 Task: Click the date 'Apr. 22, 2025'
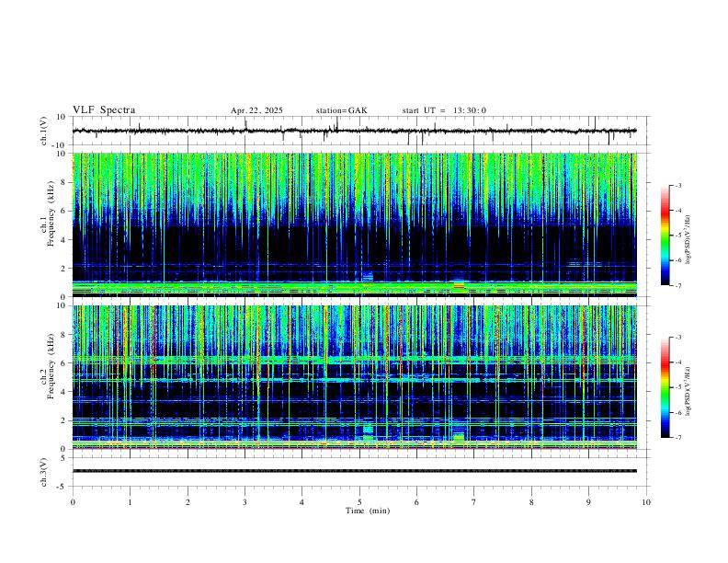256,110
